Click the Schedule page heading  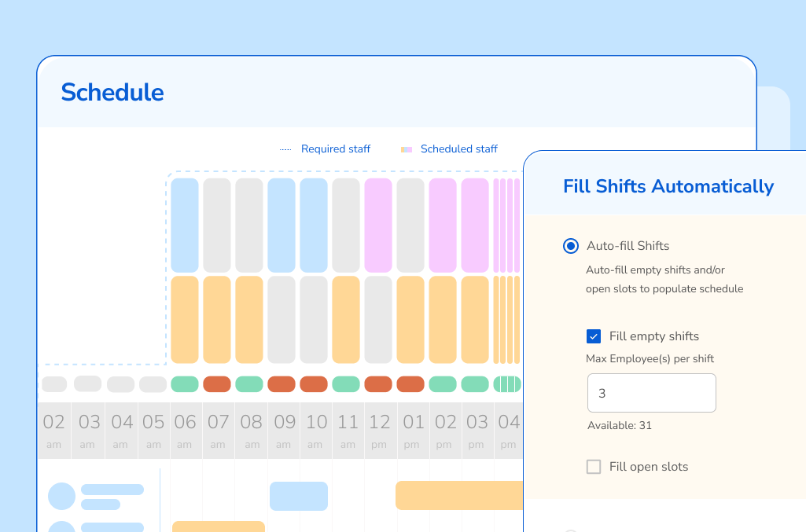tap(112, 92)
